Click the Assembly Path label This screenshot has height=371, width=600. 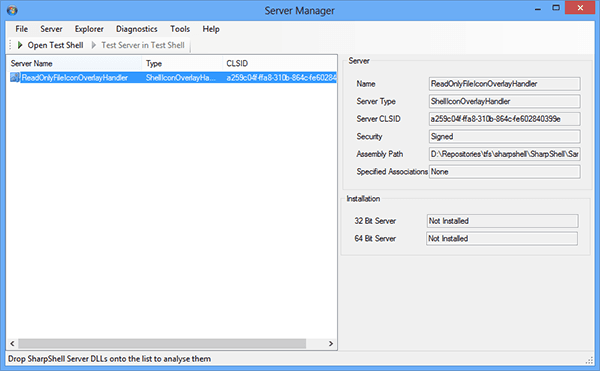click(380, 154)
